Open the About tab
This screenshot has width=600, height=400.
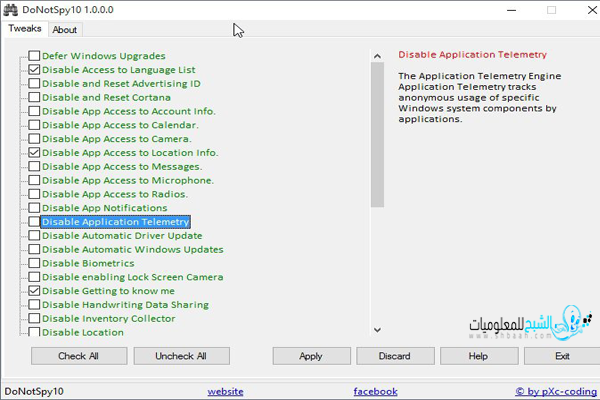coord(65,30)
